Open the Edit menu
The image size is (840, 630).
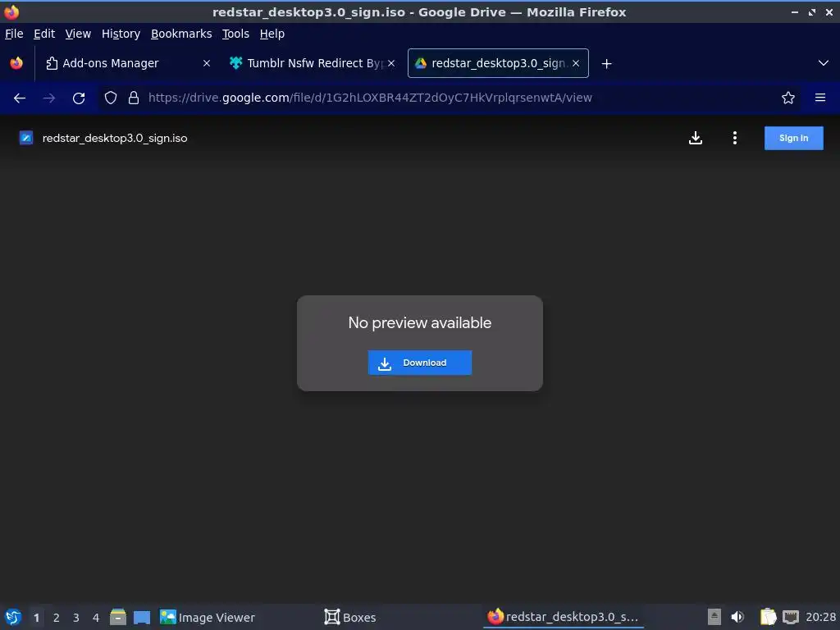click(44, 34)
